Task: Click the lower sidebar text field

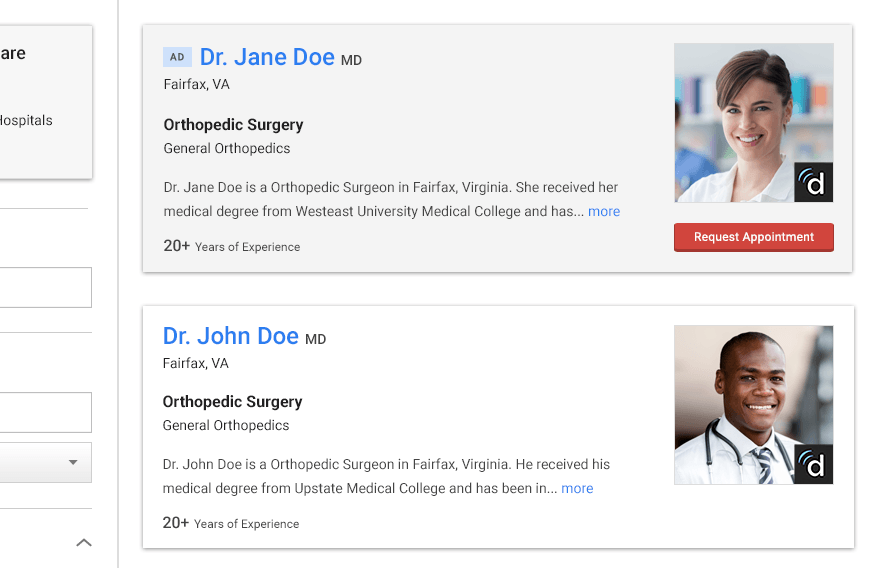Action: (45, 412)
